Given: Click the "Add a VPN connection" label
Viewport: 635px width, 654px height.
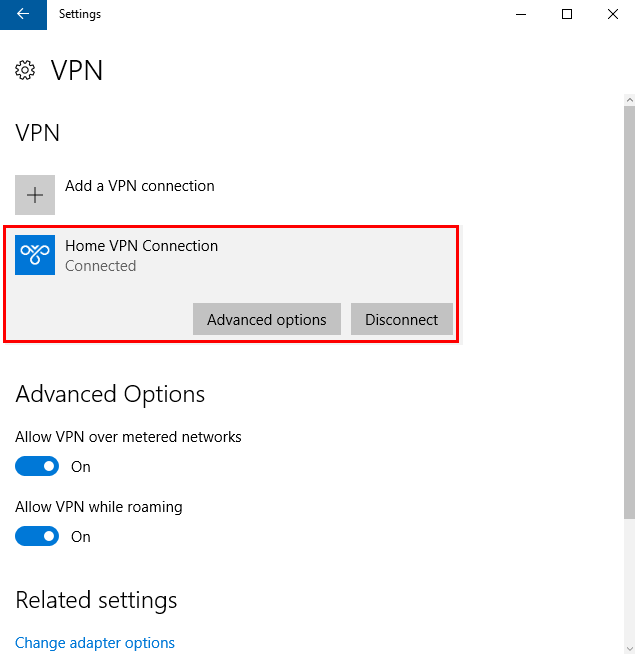Looking at the screenshot, I should click(140, 186).
